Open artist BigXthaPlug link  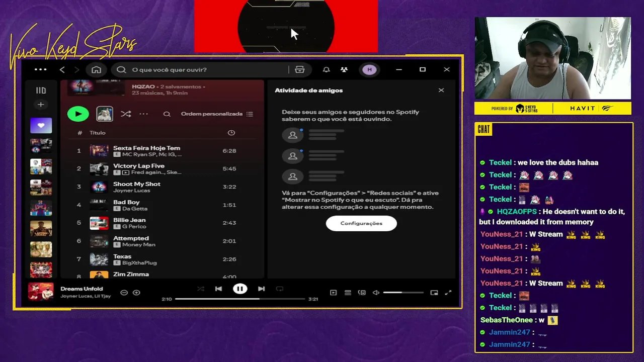pos(139,263)
